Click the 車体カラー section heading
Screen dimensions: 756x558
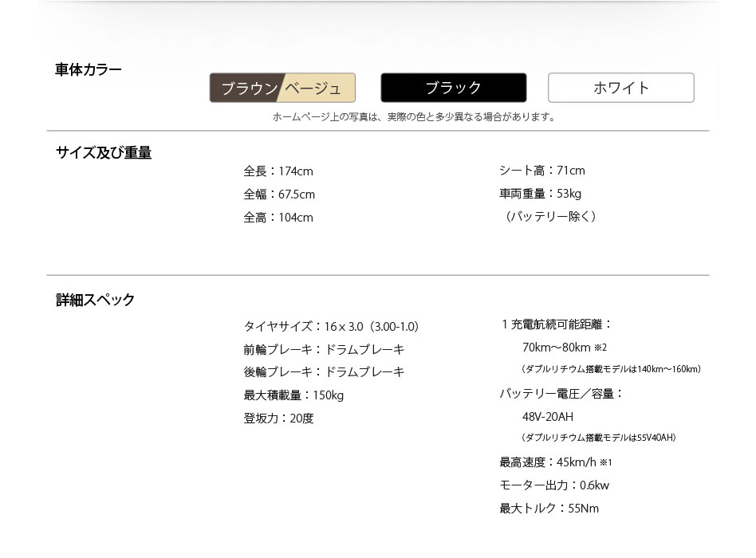click(x=89, y=70)
